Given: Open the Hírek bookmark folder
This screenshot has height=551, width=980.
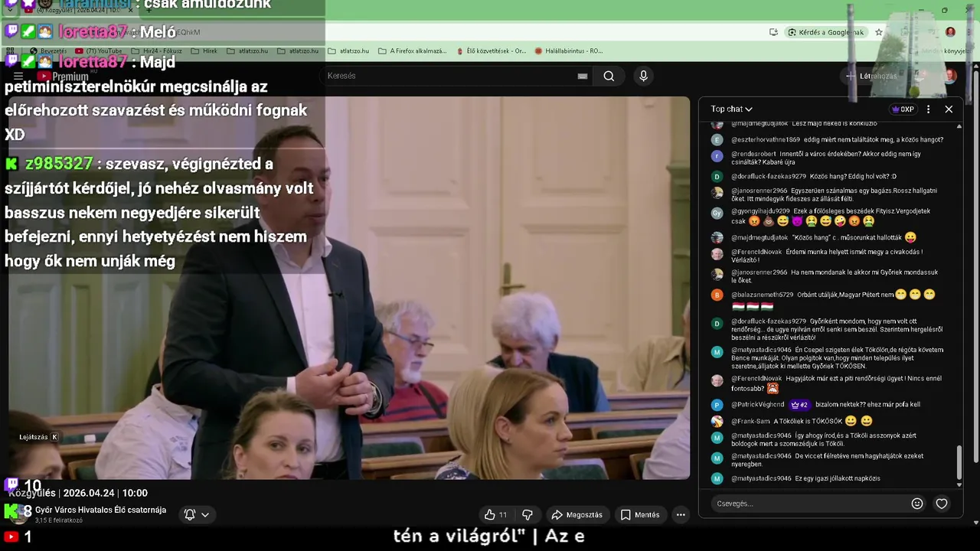Looking at the screenshot, I should point(204,51).
